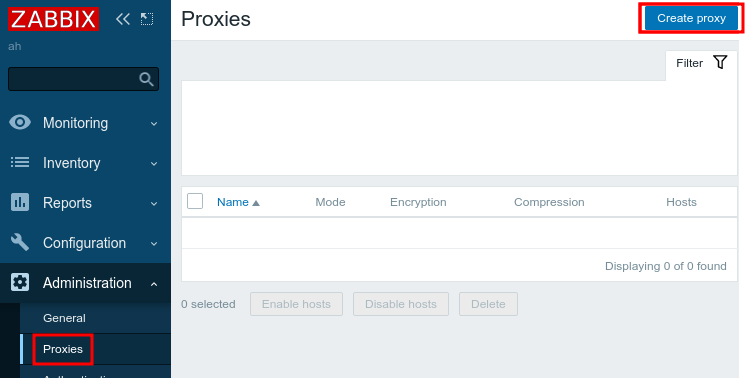The image size is (750, 378).
Task: Expand the Monitoring menu chevron
Action: tap(154, 123)
